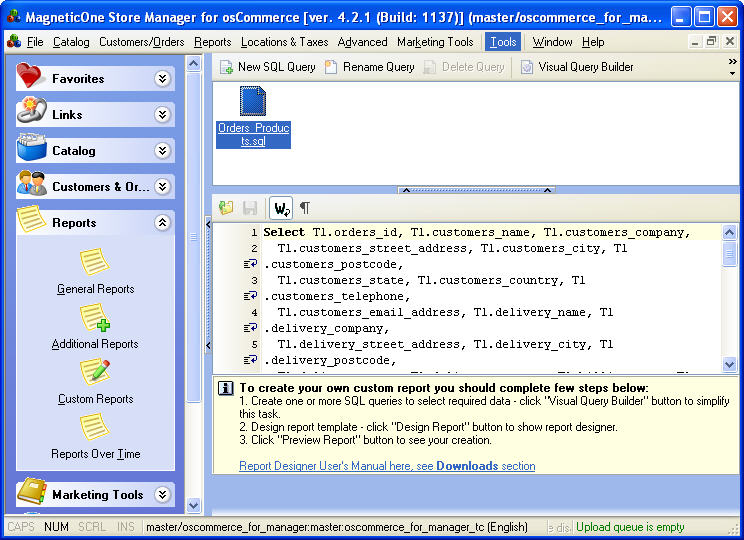Expand the Links panel
Viewport: 744px width, 540px height.
click(x=162, y=114)
